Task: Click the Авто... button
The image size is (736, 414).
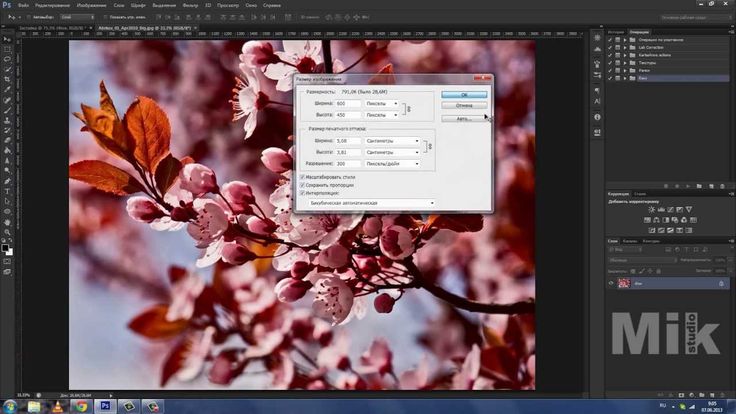Action: [464, 119]
